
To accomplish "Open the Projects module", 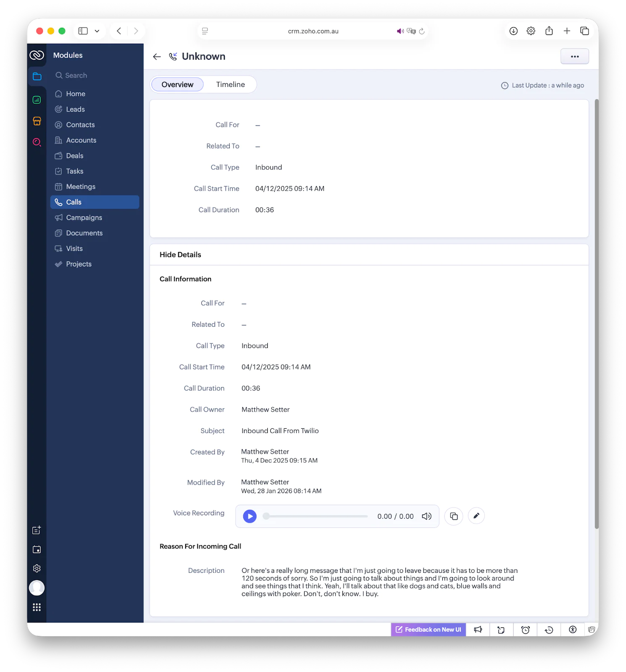I will [x=95, y=264].
